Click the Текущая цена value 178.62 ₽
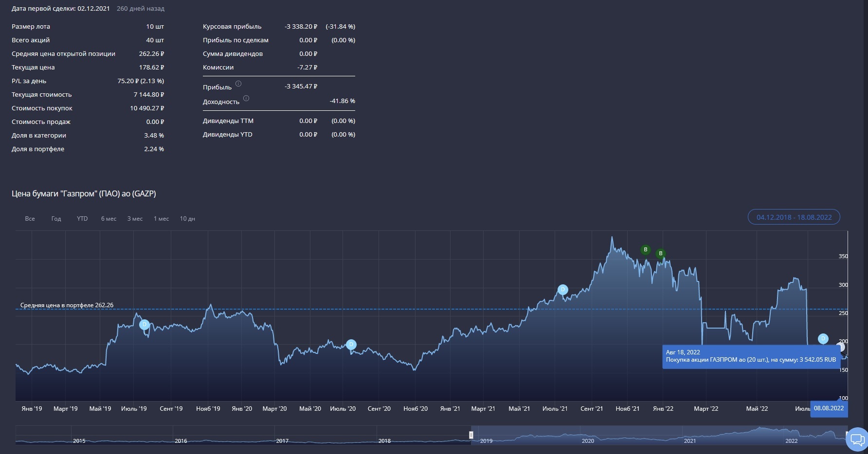This screenshot has height=454, width=868. pyautogui.click(x=151, y=68)
